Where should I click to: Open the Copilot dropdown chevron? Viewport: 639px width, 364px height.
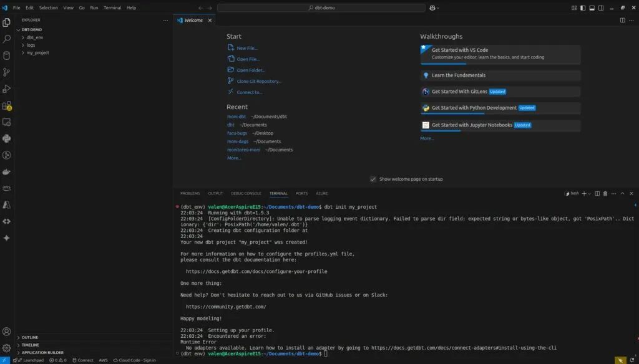click(437, 7)
